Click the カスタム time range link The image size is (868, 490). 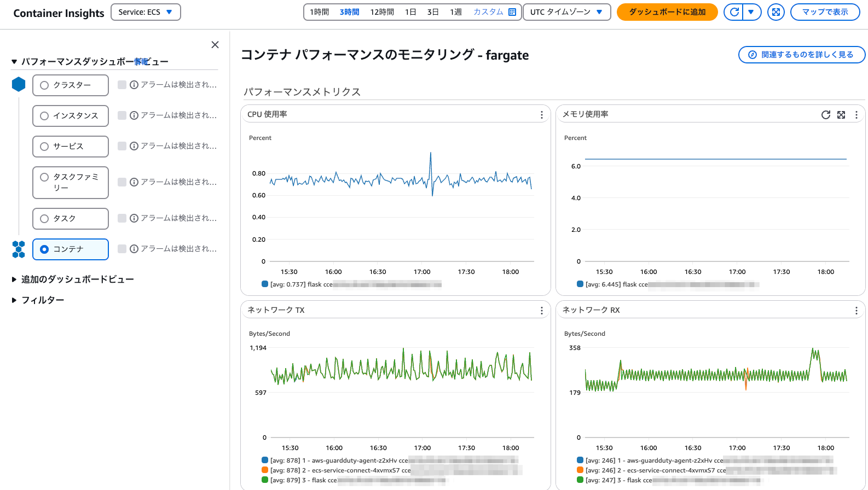pyautogui.click(x=488, y=12)
